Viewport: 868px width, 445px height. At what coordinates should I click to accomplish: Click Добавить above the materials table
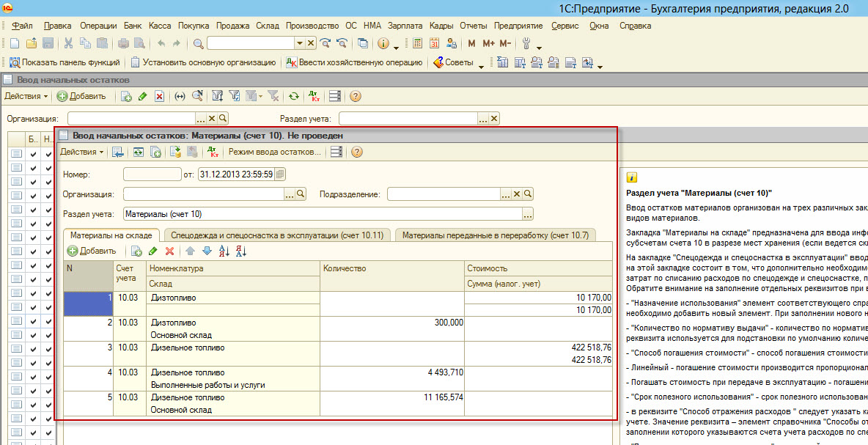pyautogui.click(x=92, y=251)
